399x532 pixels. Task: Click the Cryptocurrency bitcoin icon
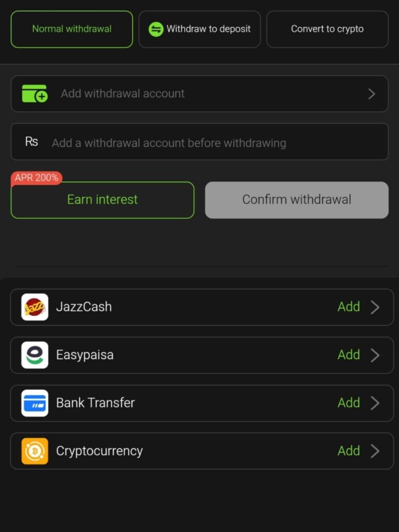[35, 451]
